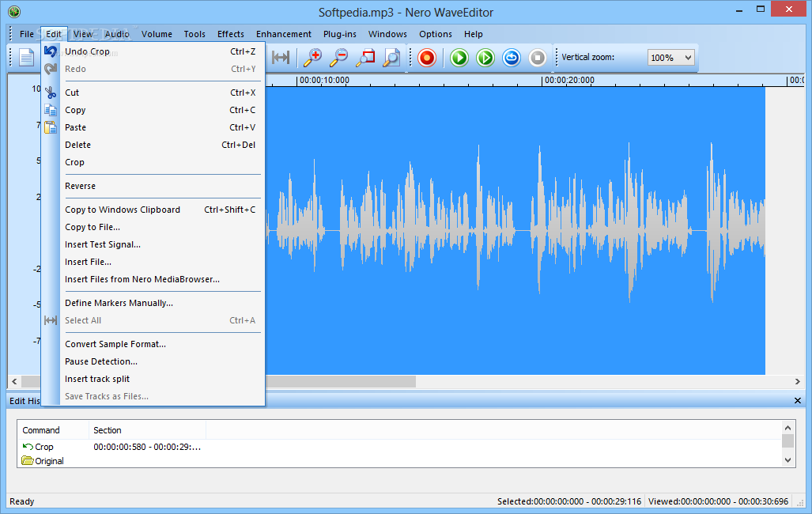Click the clipboard Paste icon
812x514 pixels.
(x=51, y=127)
